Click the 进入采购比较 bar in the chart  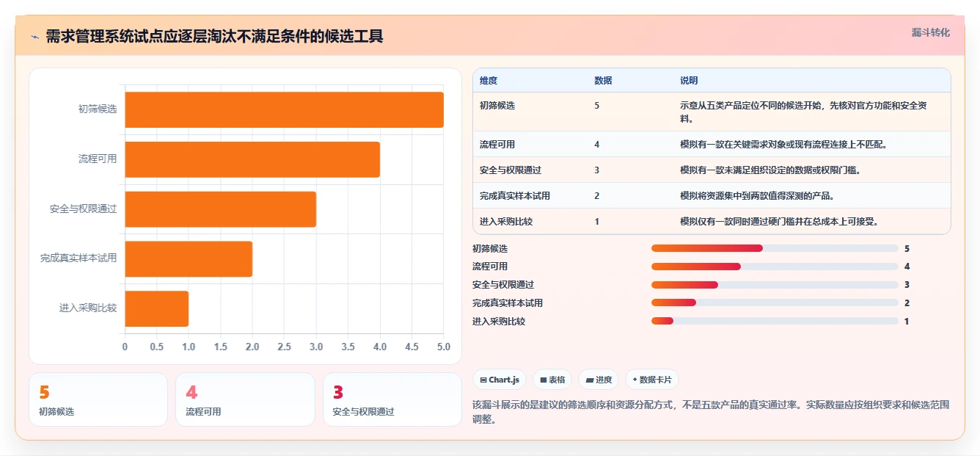tap(157, 308)
